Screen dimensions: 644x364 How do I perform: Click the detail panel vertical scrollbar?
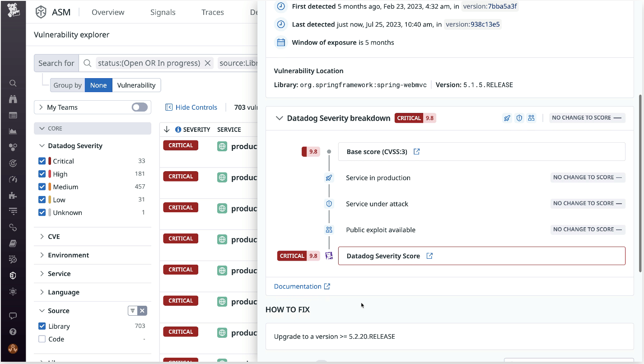click(640, 183)
